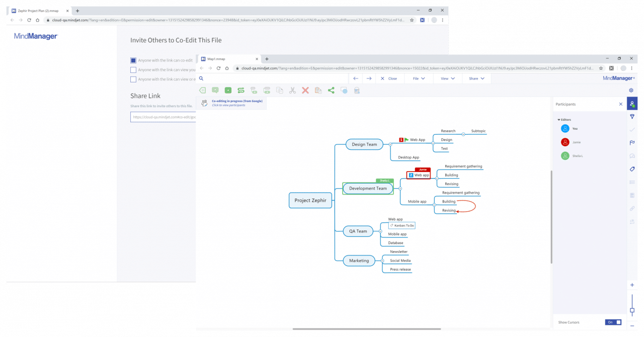Open settings gear below MindManager logo

pos(631,91)
